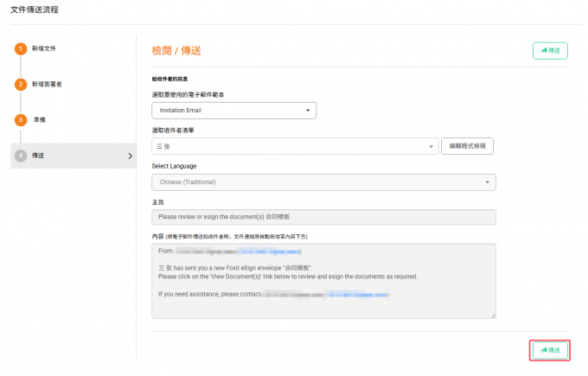
Task: Click the orange step 3 circle icon
Action: click(x=21, y=119)
